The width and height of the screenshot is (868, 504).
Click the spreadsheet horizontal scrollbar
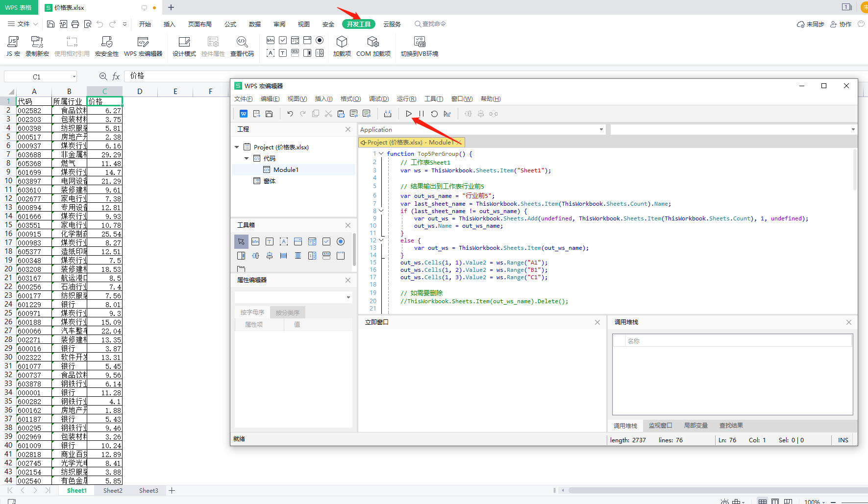[718, 490]
